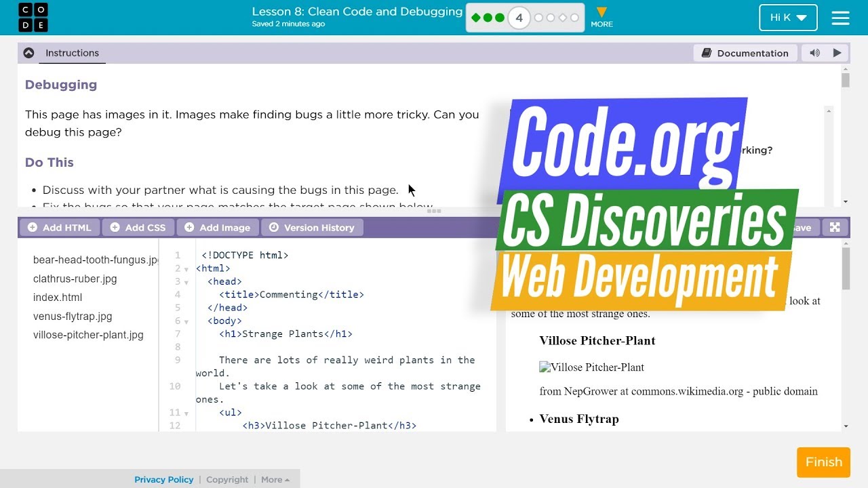Viewport: 868px width, 488px height.
Task: Select the Instructions tab
Action: (x=72, y=53)
